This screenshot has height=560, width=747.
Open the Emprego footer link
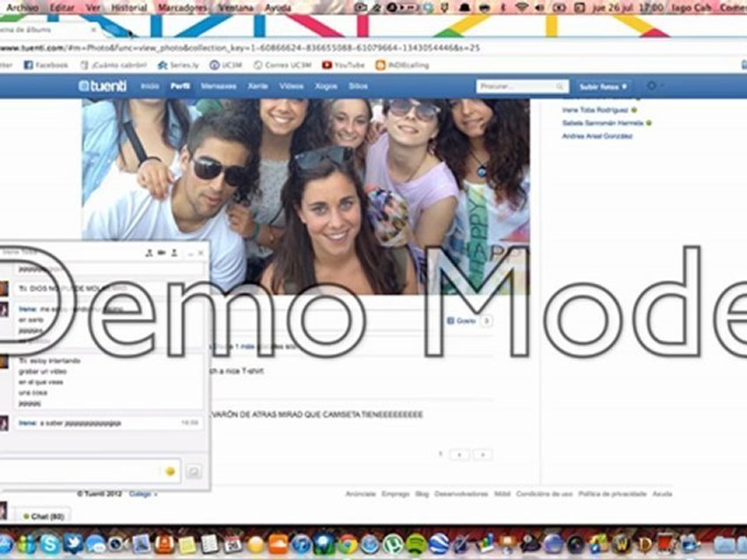tap(395, 495)
